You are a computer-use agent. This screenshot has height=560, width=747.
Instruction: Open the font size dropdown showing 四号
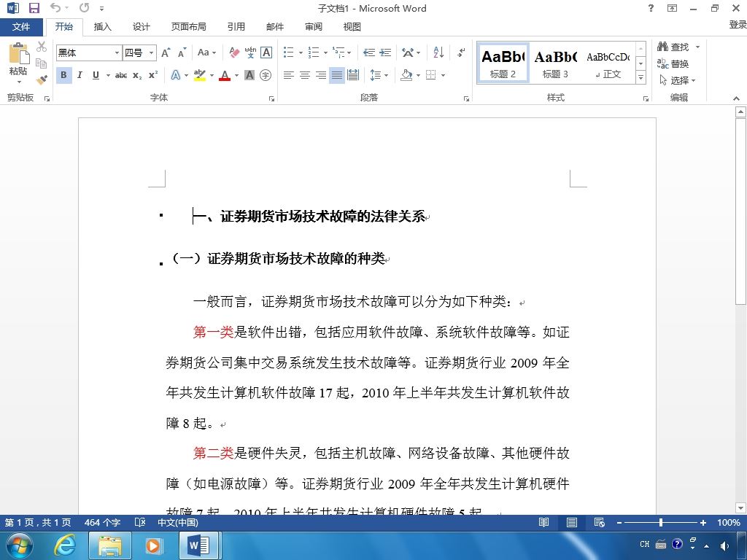point(151,52)
